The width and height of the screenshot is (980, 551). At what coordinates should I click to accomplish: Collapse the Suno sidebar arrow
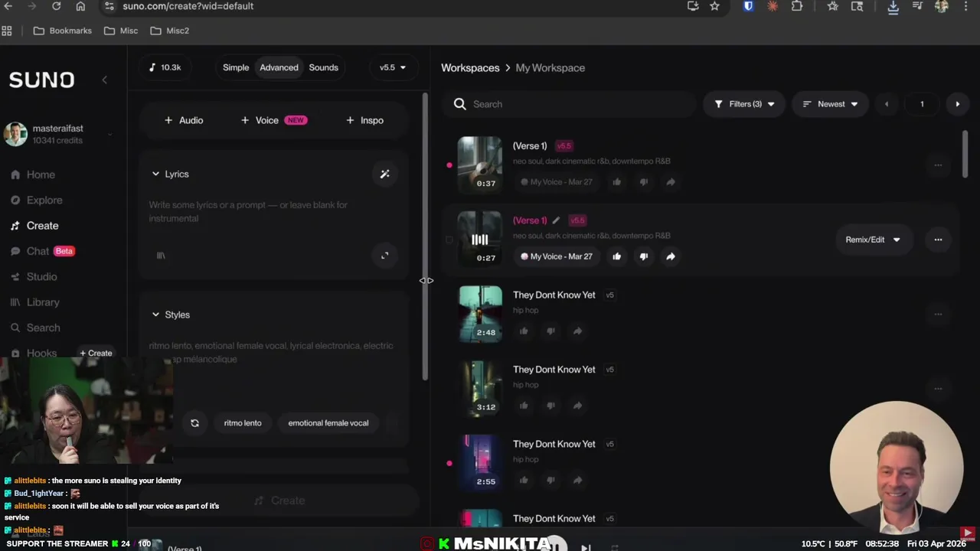coord(104,80)
